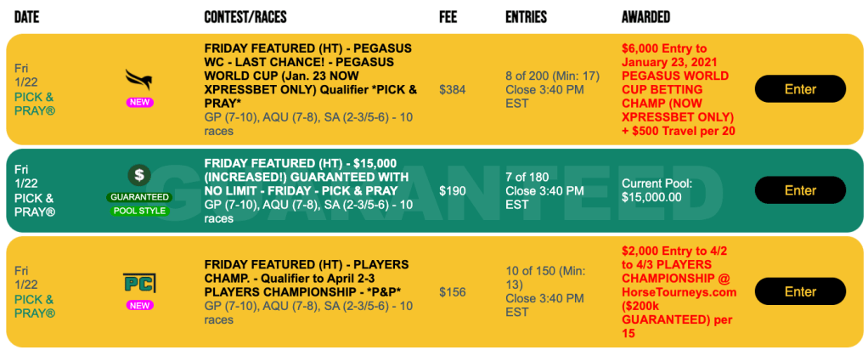868x350 pixels.
Task: Sort by the DATE column header
Action: tap(27, 17)
